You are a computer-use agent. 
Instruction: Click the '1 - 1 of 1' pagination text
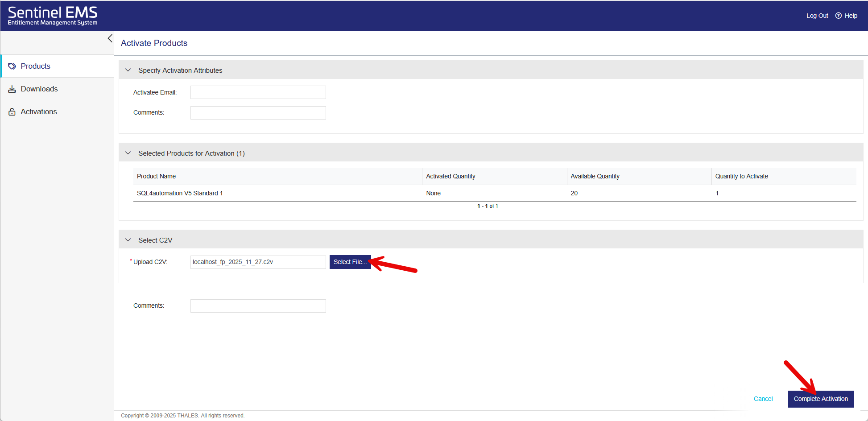coord(488,206)
